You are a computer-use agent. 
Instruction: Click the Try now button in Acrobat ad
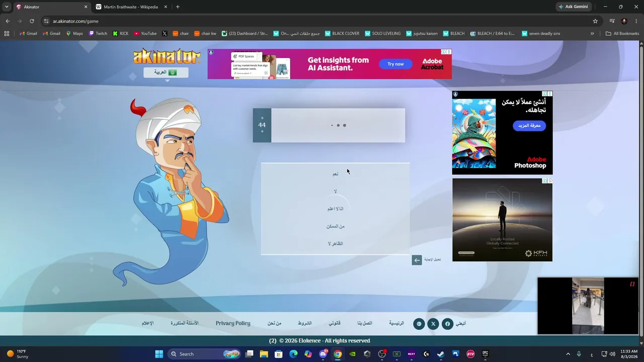(x=395, y=64)
